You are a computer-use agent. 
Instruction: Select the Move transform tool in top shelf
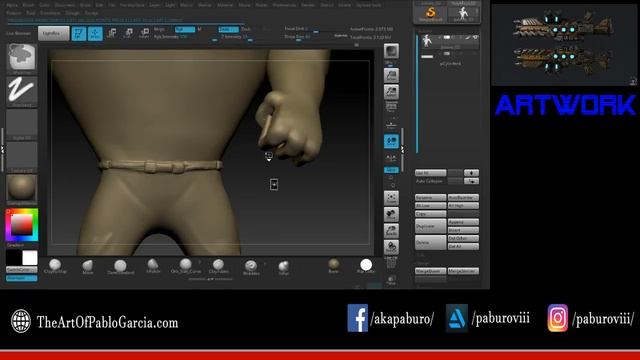pyautogui.click(x=111, y=33)
